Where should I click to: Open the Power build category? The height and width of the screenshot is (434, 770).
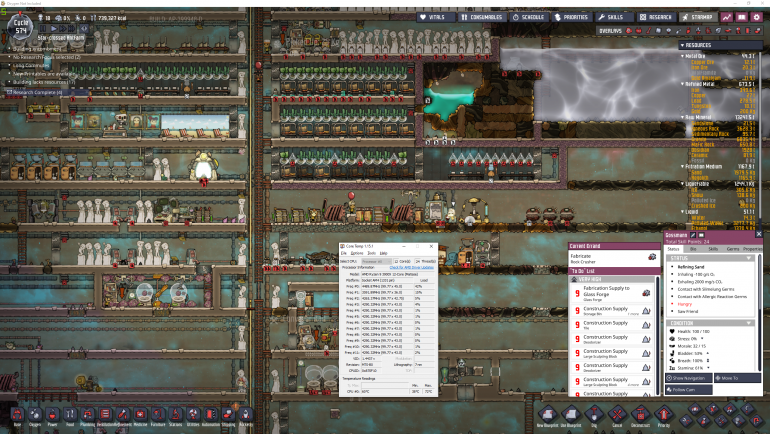pos(53,416)
